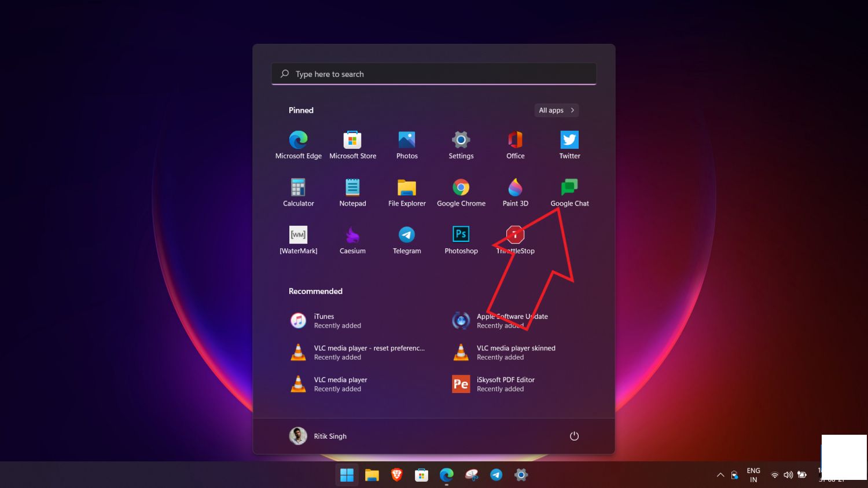Expand the hidden system tray icons chevron
The image size is (868, 488).
point(720,475)
